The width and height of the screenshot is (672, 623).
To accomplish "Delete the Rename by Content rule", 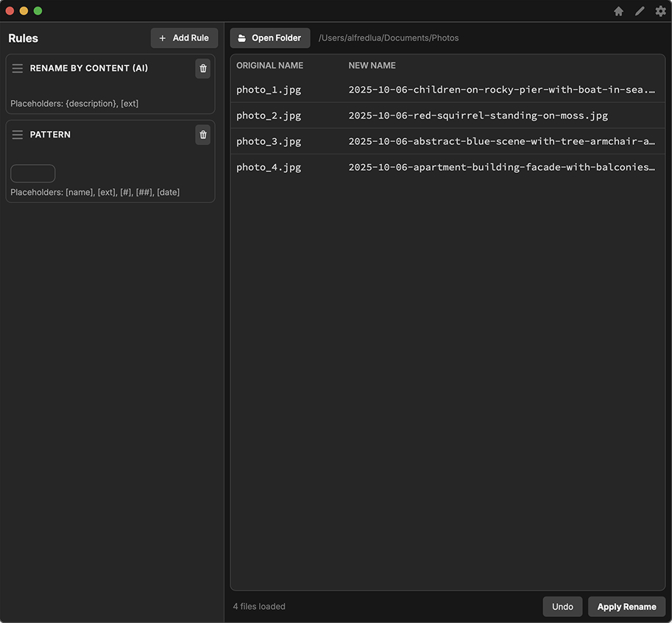I will (203, 68).
